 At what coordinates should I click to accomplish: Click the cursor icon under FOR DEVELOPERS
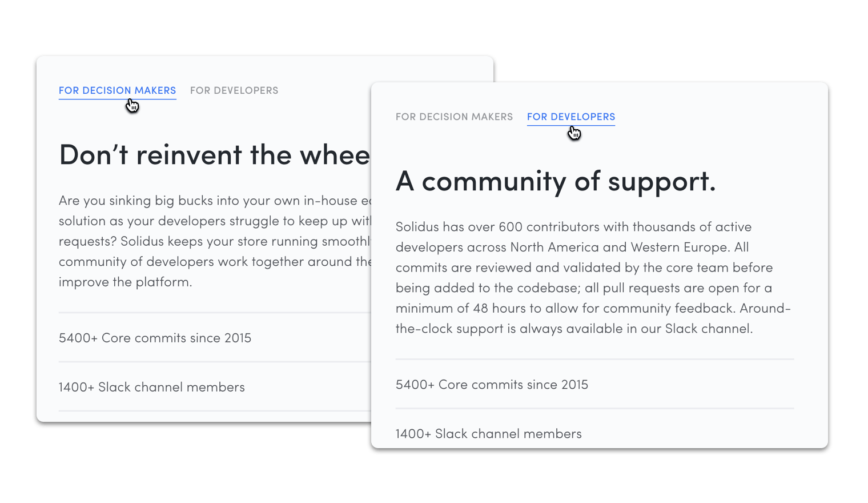(x=574, y=132)
